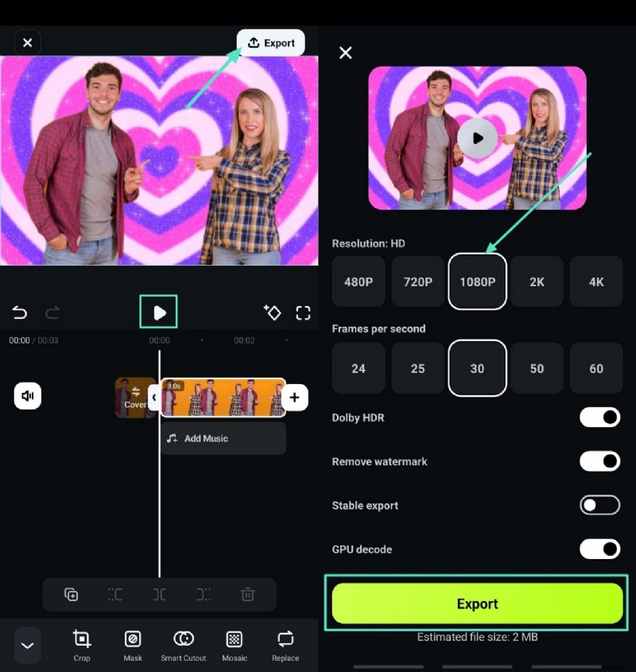The height and width of the screenshot is (672, 636).
Task: Toggle GPU decode off
Action: point(599,549)
